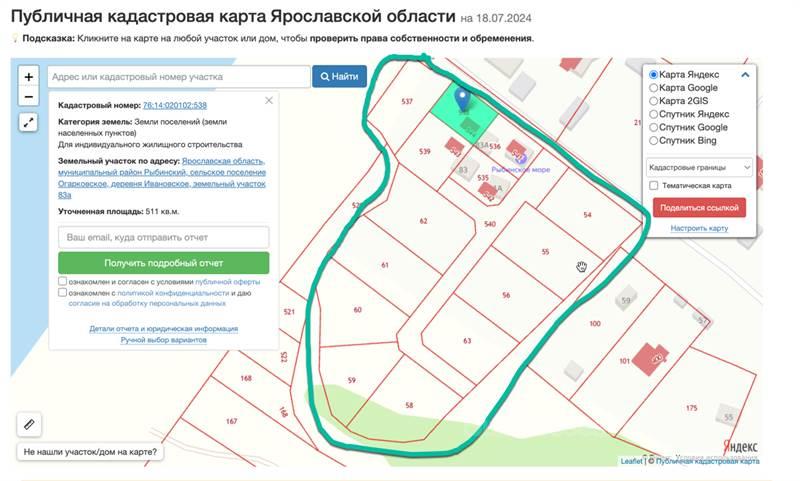Collapse the map layers panel chevron
This screenshot has width=800, height=481.
point(745,75)
